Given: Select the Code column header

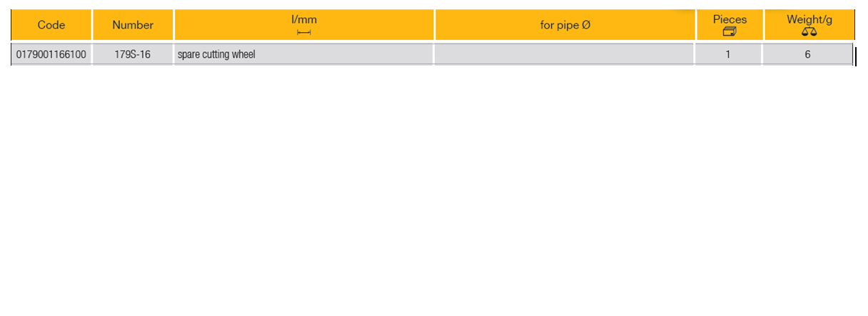Looking at the screenshot, I should 51,25.
